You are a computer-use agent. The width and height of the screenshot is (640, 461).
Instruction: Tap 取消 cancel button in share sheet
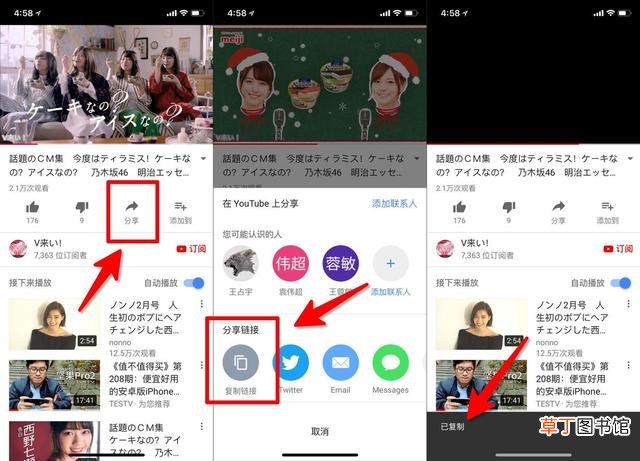(320, 431)
